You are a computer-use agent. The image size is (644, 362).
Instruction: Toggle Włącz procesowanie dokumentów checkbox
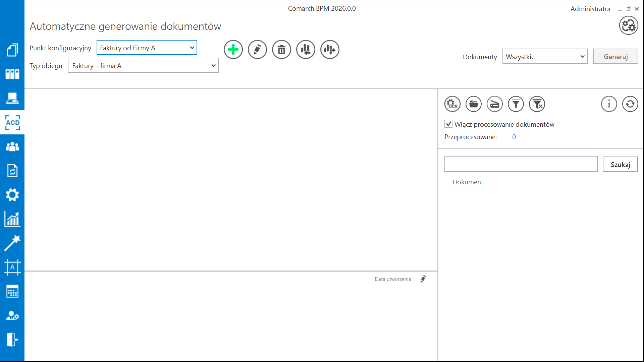(448, 124)
